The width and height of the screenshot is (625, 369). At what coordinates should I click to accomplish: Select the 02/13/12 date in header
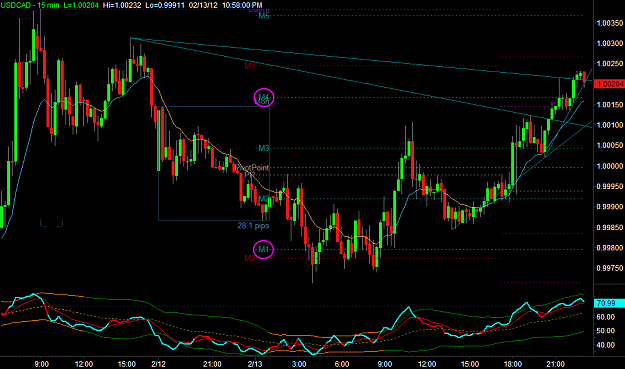[x=203, y=5]
